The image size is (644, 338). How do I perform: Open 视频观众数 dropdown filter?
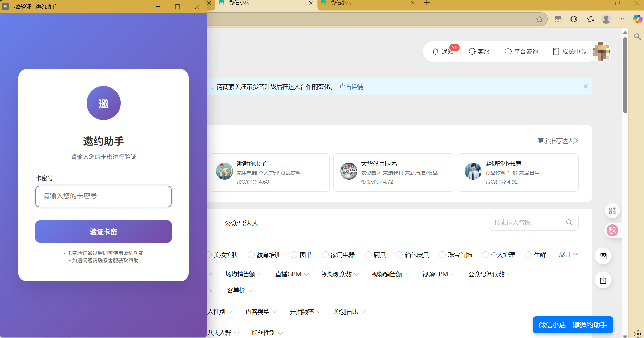pyautogui.click(x=340, y=274)
